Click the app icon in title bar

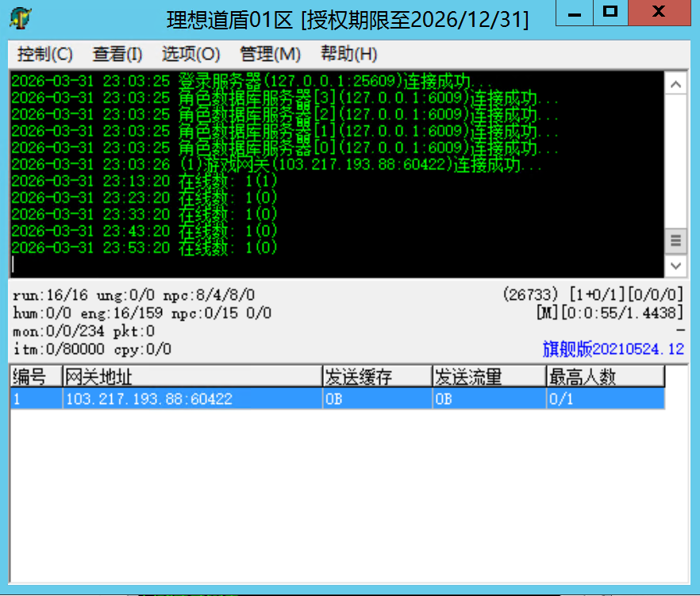pyautogui.click(x=21, y=17)
